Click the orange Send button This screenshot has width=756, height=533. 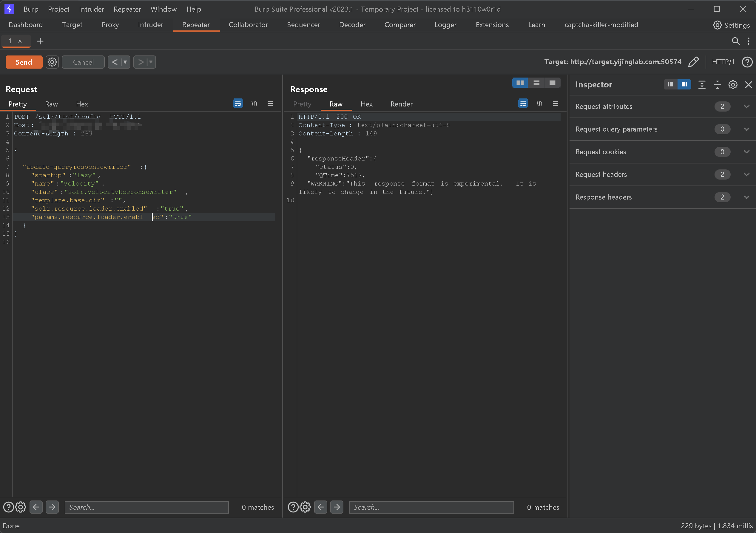click(x=24, y=62)
